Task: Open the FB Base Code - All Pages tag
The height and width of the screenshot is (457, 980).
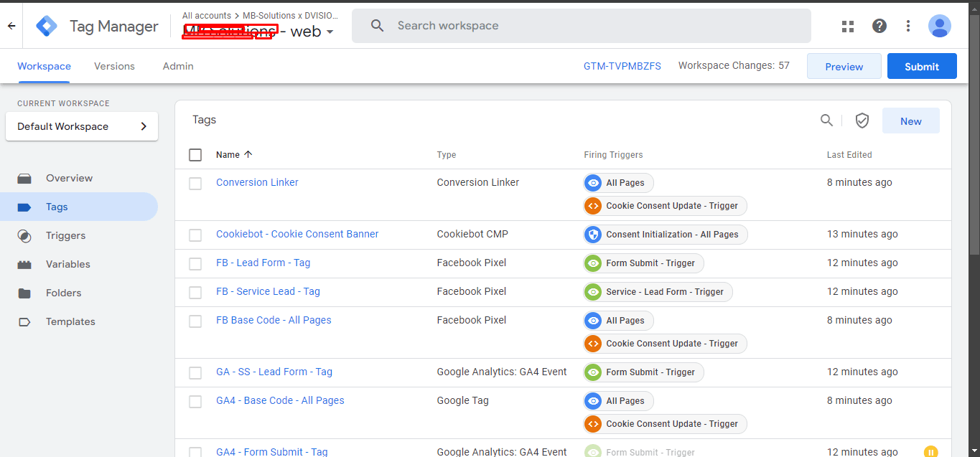Action: (274, 320)
